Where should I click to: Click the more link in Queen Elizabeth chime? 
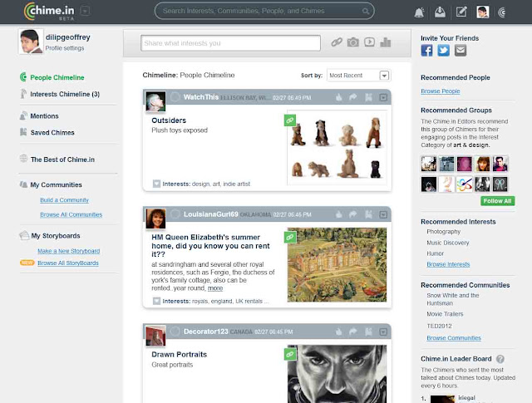click(x=215, y=288)
